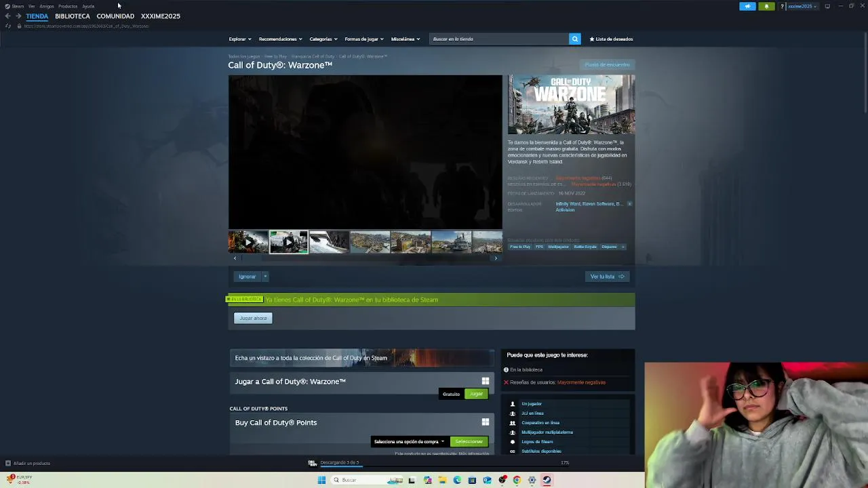Open File Explorer from the taskbar
Viewport: 868px width, 488px height.
(442, 480)
